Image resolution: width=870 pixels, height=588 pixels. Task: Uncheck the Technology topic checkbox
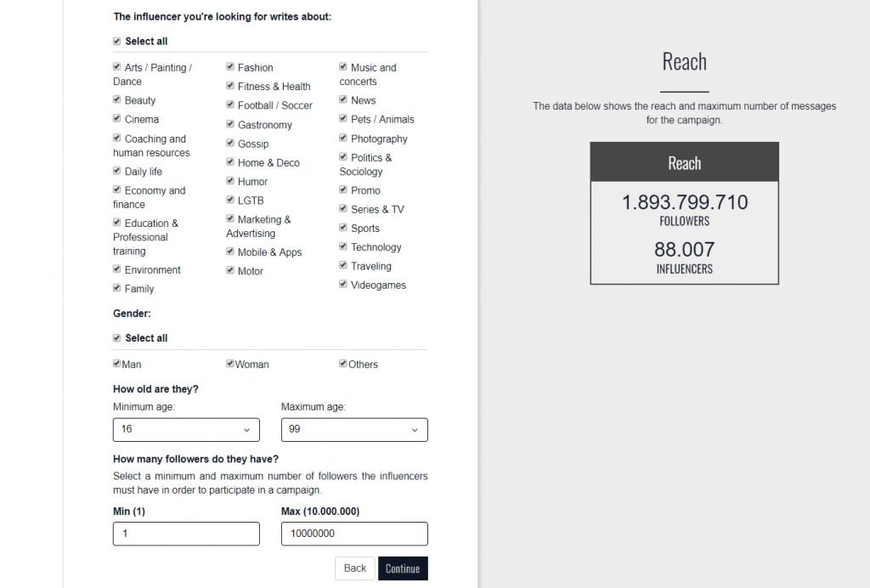tap(343, 246)
